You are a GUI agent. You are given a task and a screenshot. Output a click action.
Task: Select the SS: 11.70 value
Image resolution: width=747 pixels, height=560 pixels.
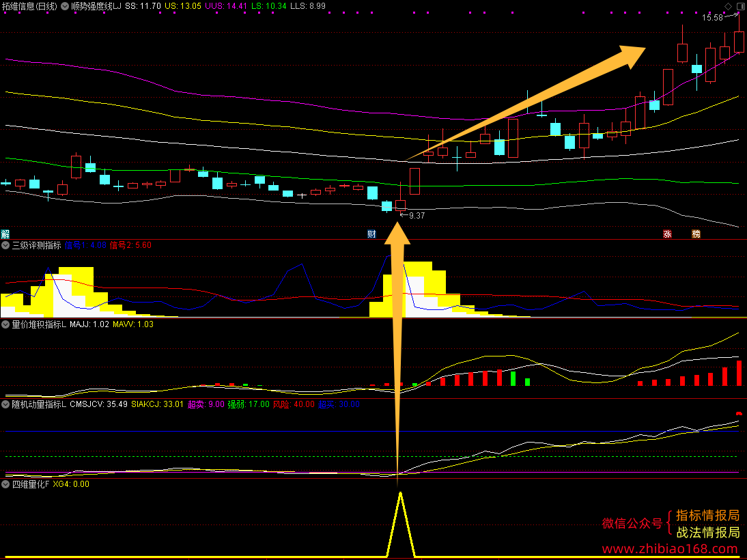click(143, 6)
